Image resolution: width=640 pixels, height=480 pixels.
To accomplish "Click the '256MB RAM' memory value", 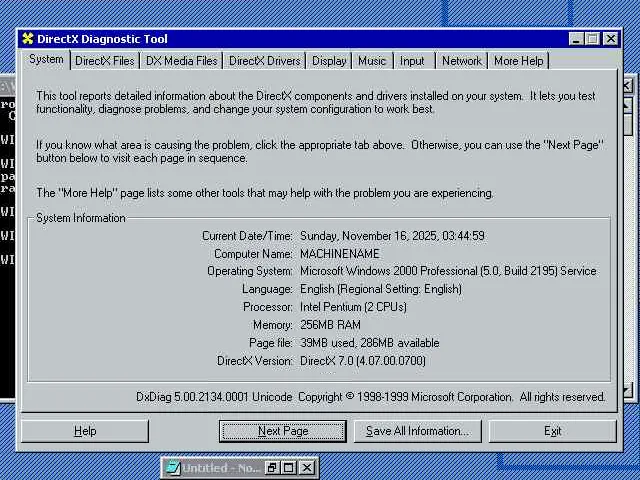I will coord(330,325).
